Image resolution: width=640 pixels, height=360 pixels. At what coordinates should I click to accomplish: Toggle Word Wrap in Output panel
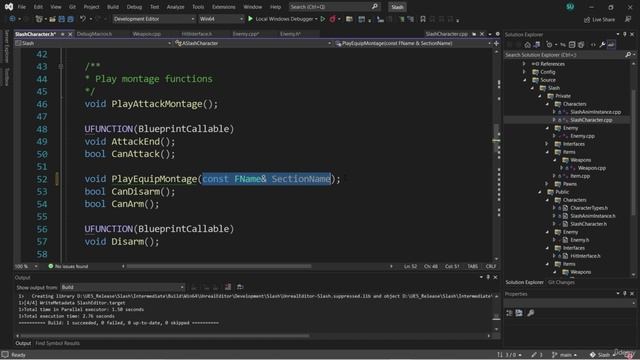coord(240,287)
